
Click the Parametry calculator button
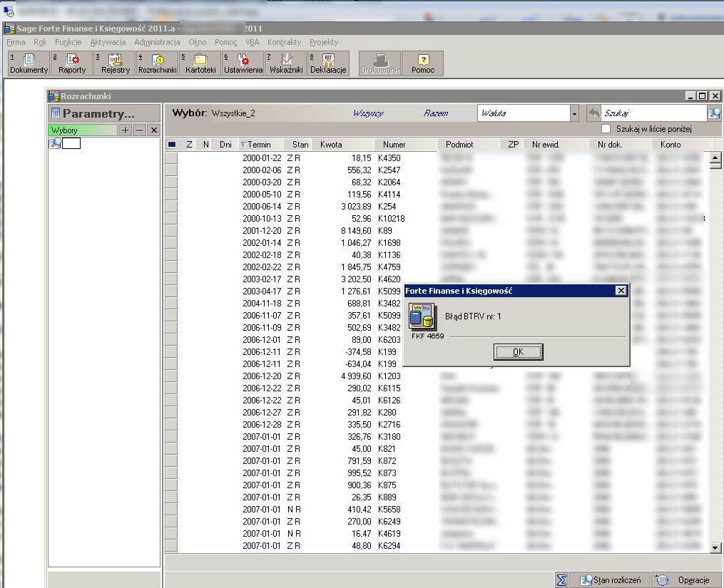coord(104,113)
